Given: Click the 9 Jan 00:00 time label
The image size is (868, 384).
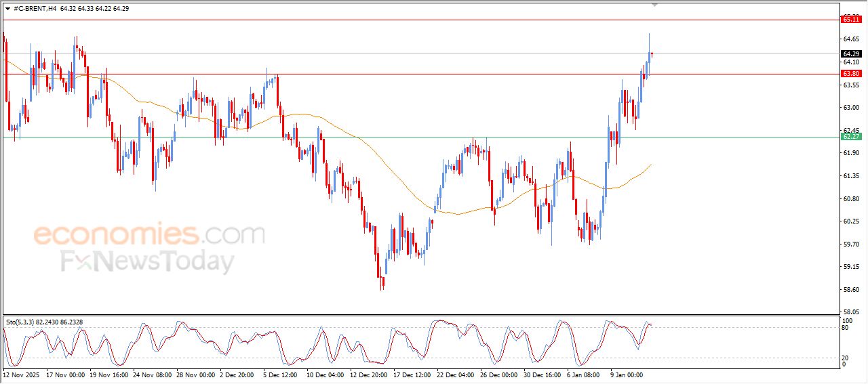Looking at the screenshot, I should 628,374.
